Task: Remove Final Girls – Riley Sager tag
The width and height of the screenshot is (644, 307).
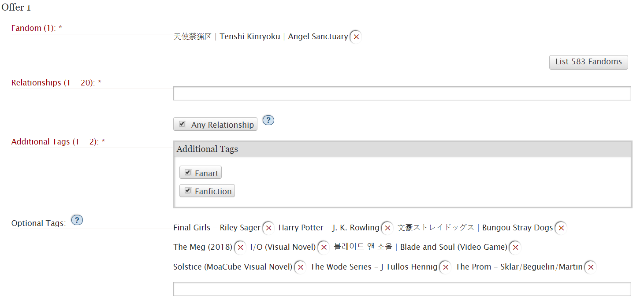Action: tap(268, 228)
